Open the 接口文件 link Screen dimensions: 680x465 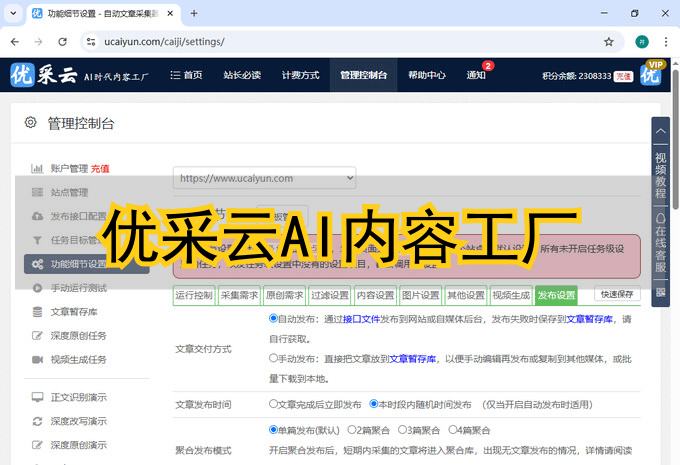(x=361, y=318)
